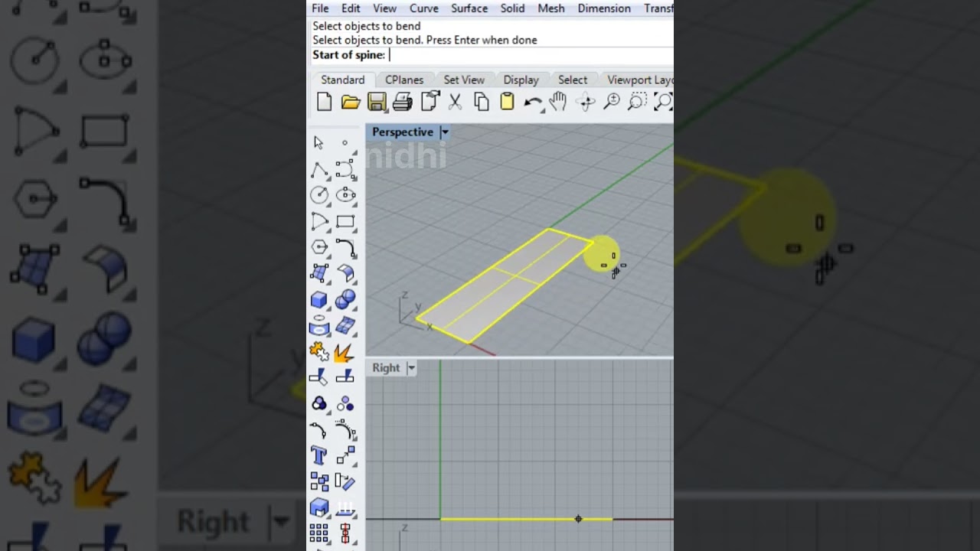Open a file with the folder icon
The height and width of the screenshot is (551, 980).
click(351, 102)
